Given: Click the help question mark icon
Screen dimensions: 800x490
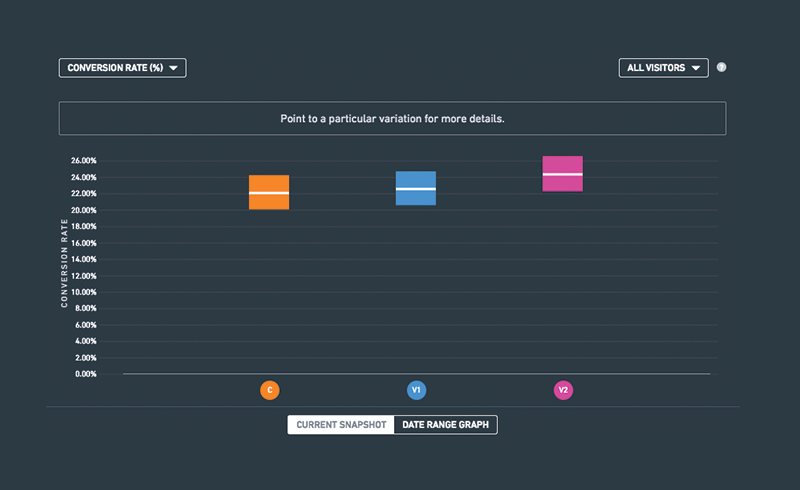Looking at the screenshot, I should (722, 68).
